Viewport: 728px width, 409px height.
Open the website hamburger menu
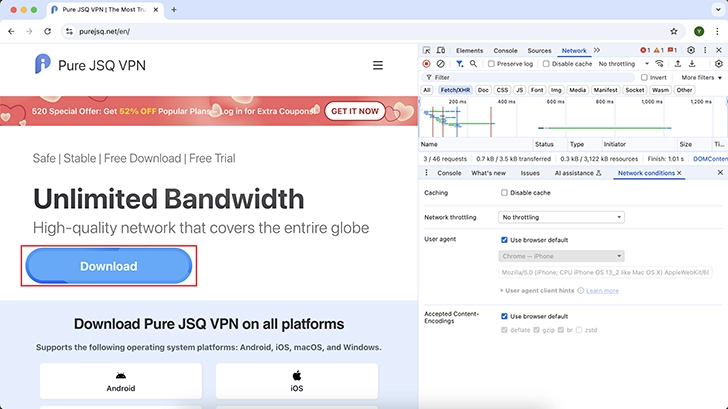click(x=378, y=65)
